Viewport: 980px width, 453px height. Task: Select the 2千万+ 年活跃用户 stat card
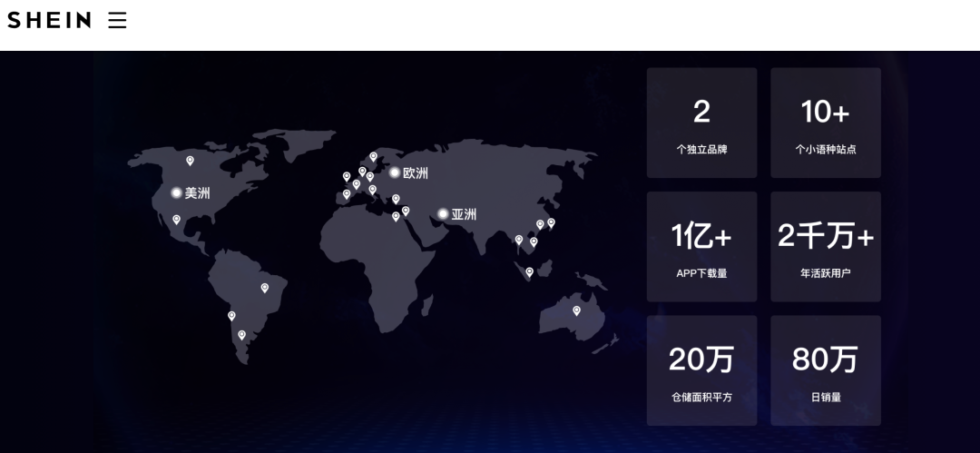click(826, 247)
